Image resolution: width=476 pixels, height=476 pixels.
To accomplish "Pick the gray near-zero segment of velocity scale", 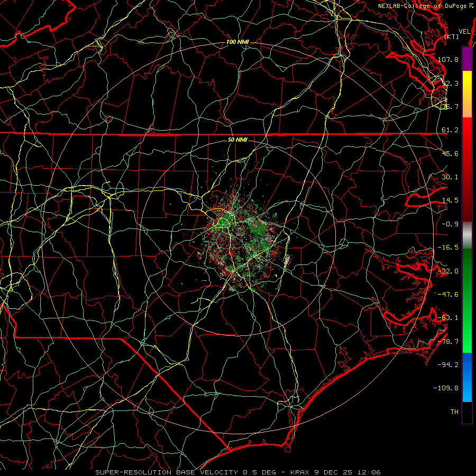I will point(467,235).
